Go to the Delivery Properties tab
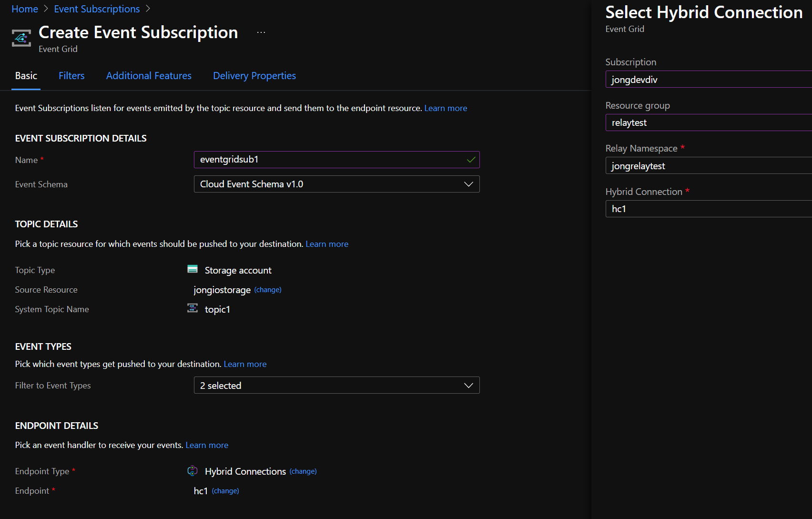This screenshot has width=812, height=519. click(254, 76)
